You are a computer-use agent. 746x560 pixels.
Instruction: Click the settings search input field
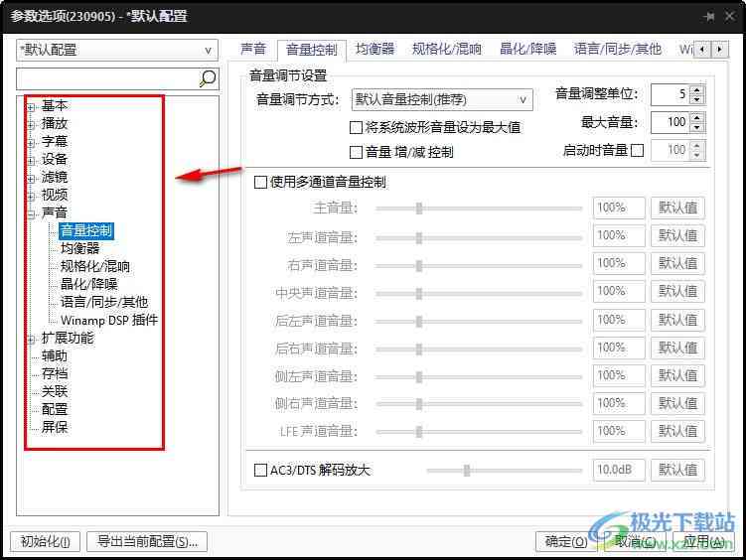point(107,78)
